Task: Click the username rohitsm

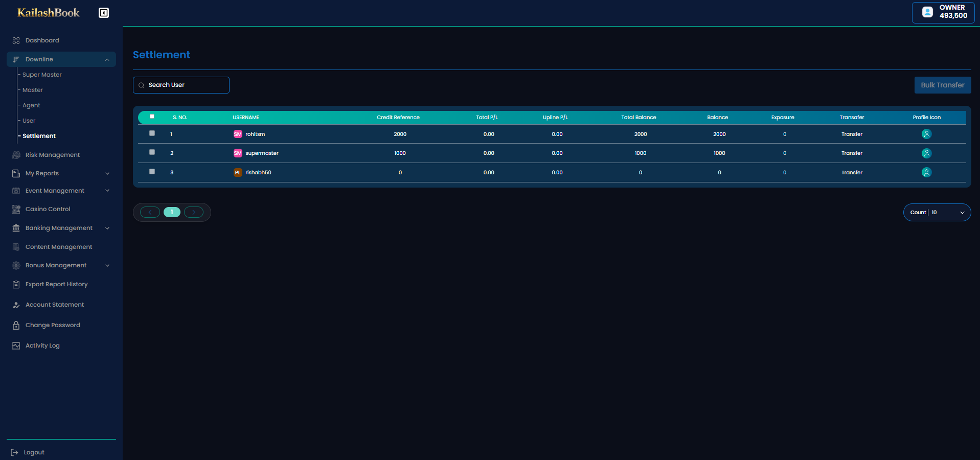Action: pos(255,134)
